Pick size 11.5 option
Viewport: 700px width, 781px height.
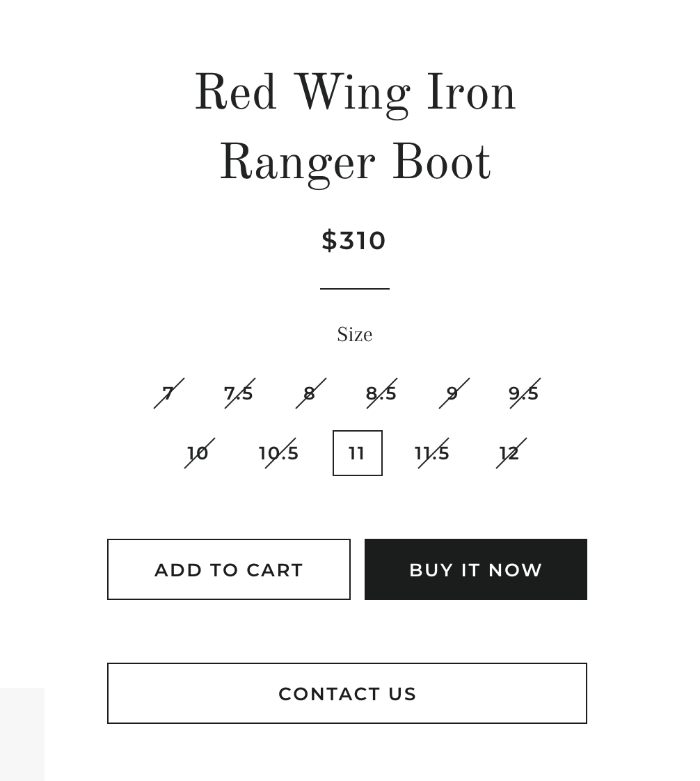tap(432, 453)
